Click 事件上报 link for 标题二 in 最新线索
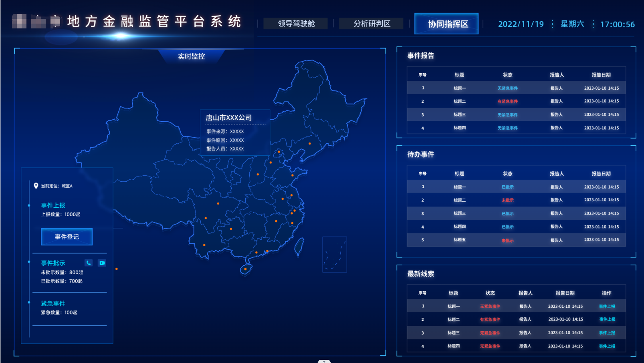Image resolution: width=644 pixels, height=363 pixels. [606, 319]
